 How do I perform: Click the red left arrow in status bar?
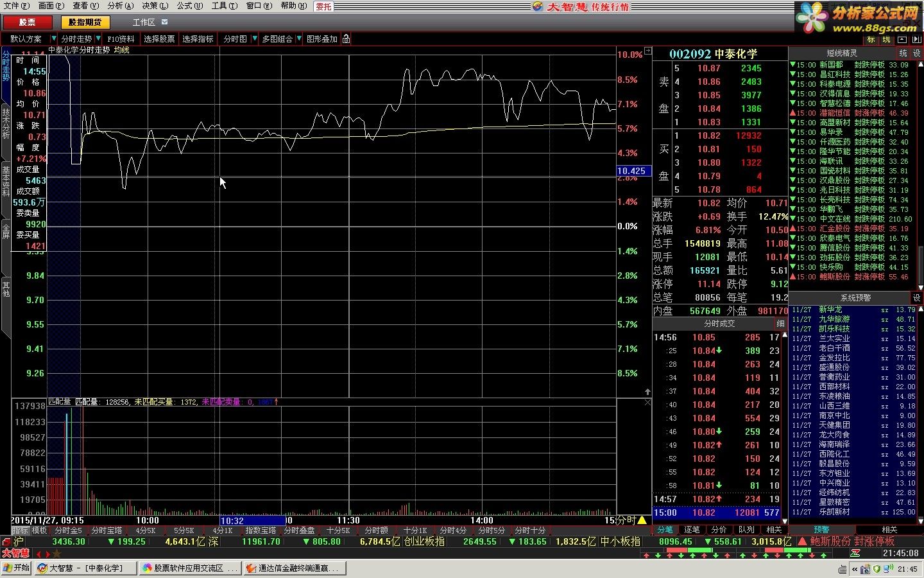point(38,554)
